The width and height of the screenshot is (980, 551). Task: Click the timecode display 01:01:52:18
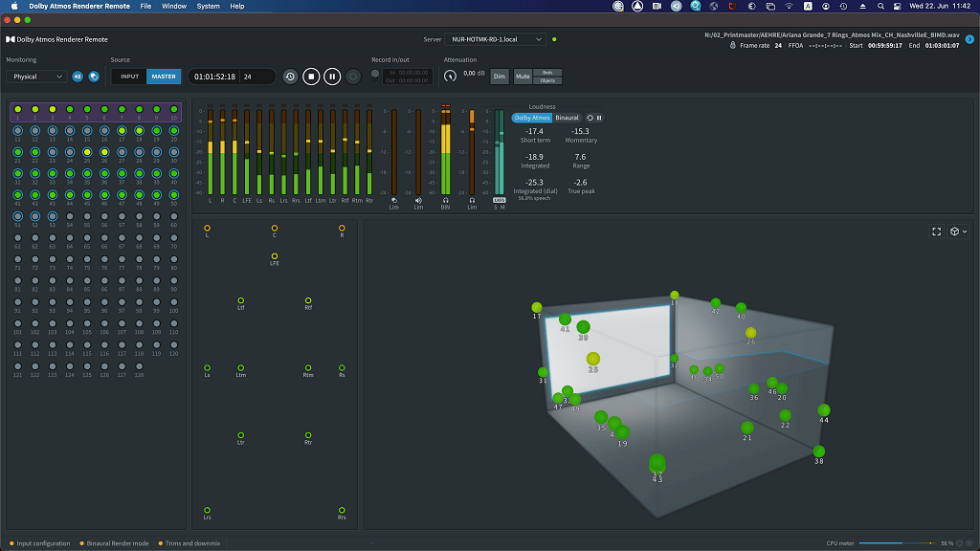pyautogui.click(x=214, y=77)
